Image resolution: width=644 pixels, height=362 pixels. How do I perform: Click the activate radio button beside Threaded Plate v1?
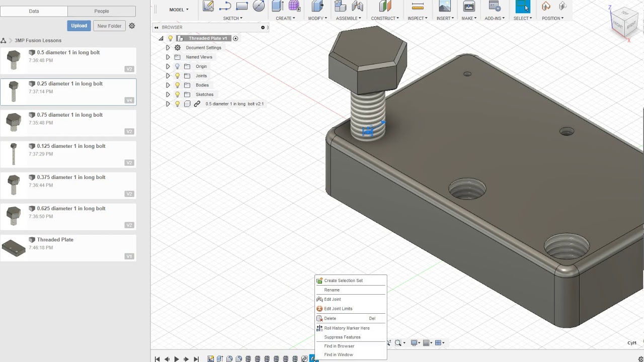click(x=235, y=38)
